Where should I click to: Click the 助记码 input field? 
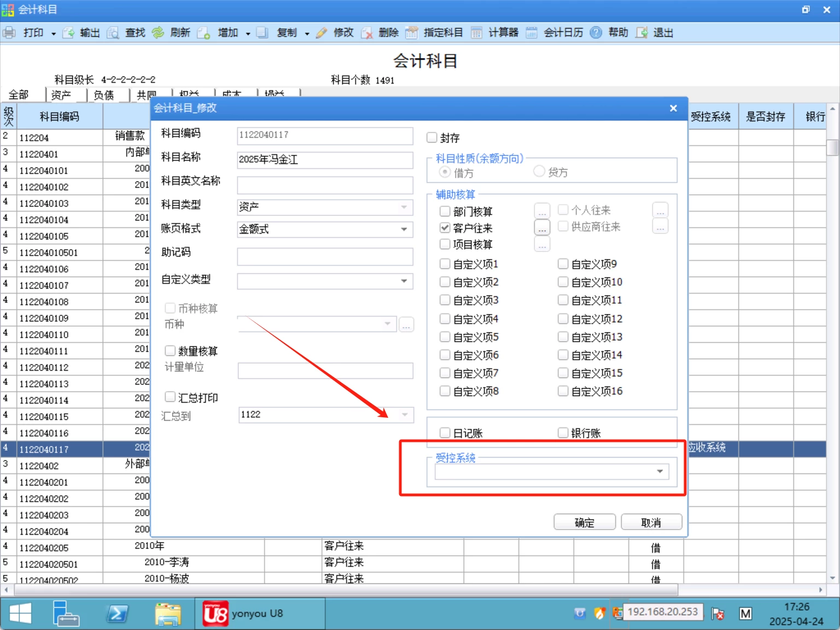pos(325,256)
